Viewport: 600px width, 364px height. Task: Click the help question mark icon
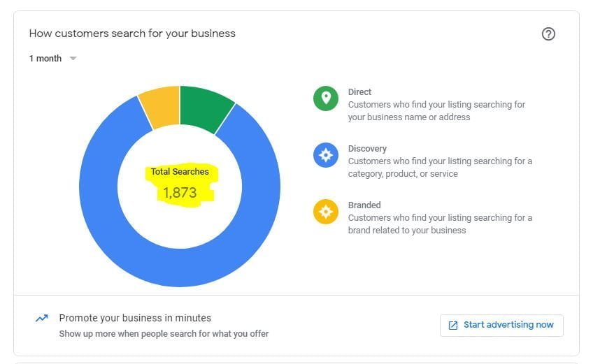tap(548, 34)
